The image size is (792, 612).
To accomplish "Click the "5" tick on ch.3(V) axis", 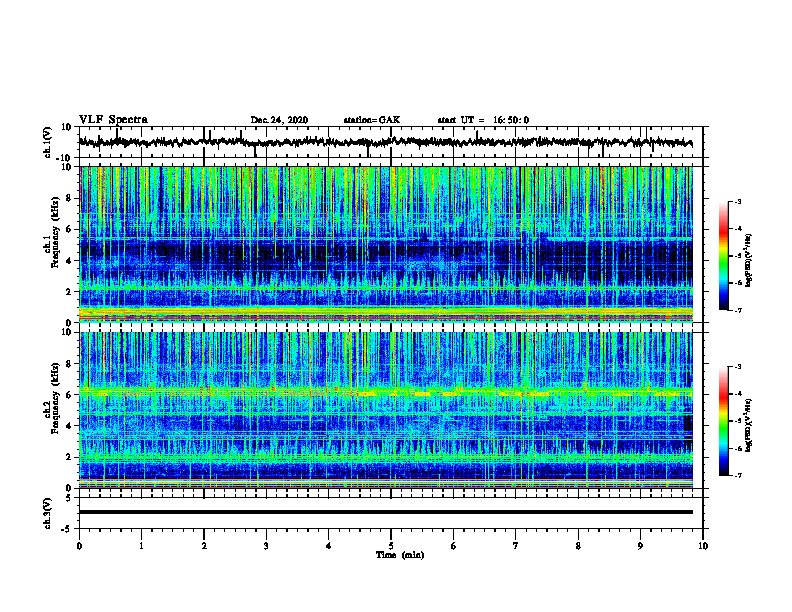I will point(69,497).
